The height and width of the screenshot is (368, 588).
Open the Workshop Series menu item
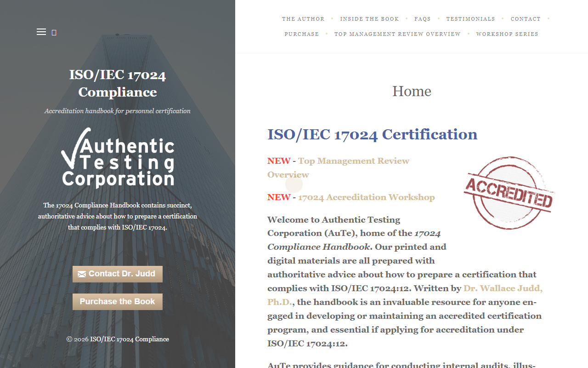coord(507,34)
